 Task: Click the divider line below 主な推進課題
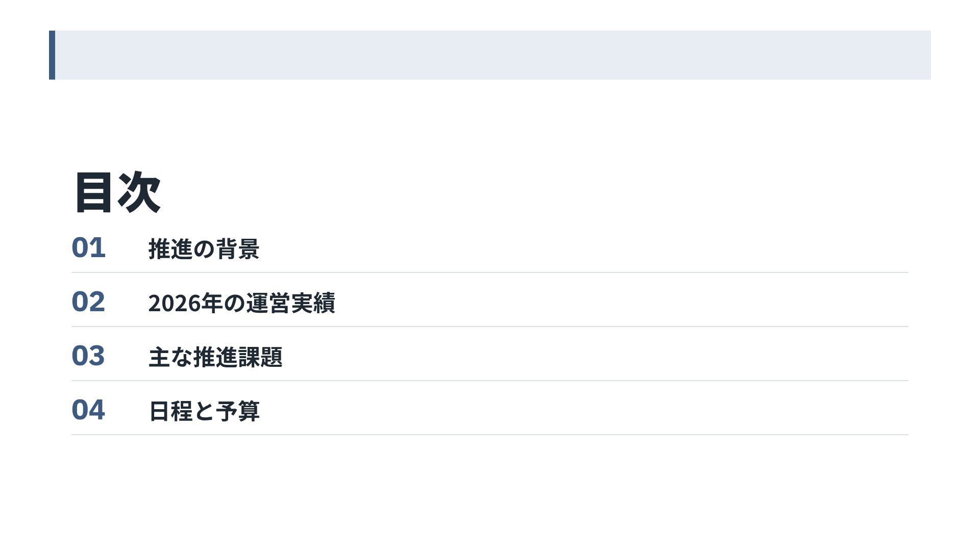[x=490, y=381]
